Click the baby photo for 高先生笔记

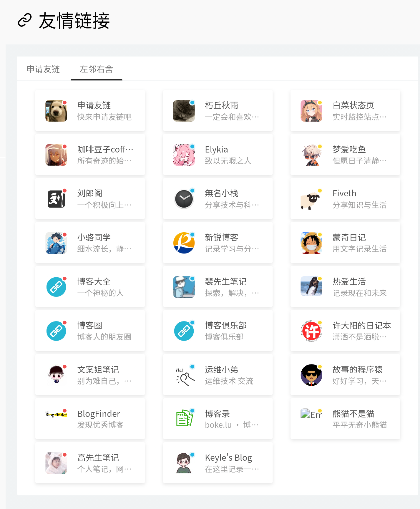(x=56, y=463)
